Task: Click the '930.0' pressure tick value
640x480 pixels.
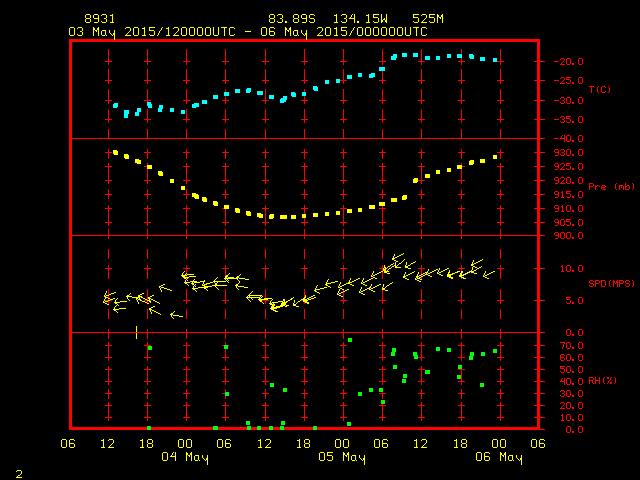Action: (569, 153)
